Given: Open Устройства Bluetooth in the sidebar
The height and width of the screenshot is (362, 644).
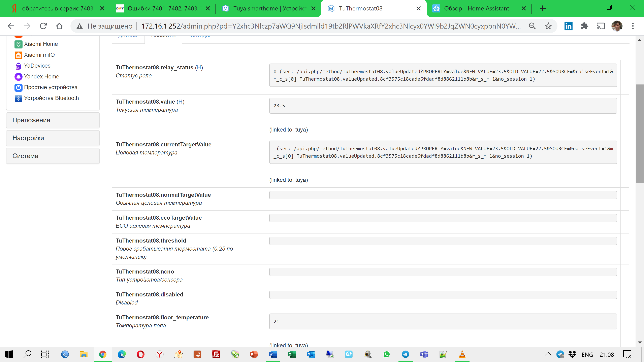Looking at the screenshot, I should [52, 98].
